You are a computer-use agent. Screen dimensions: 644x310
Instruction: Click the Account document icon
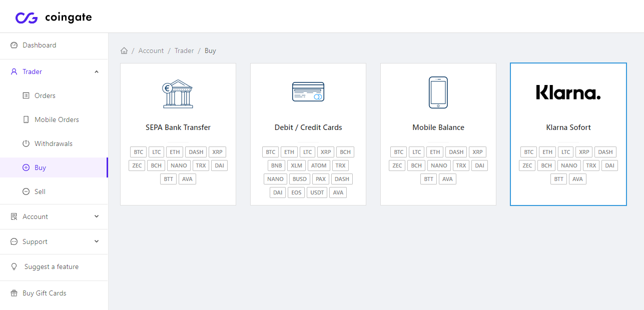point(14,216)
